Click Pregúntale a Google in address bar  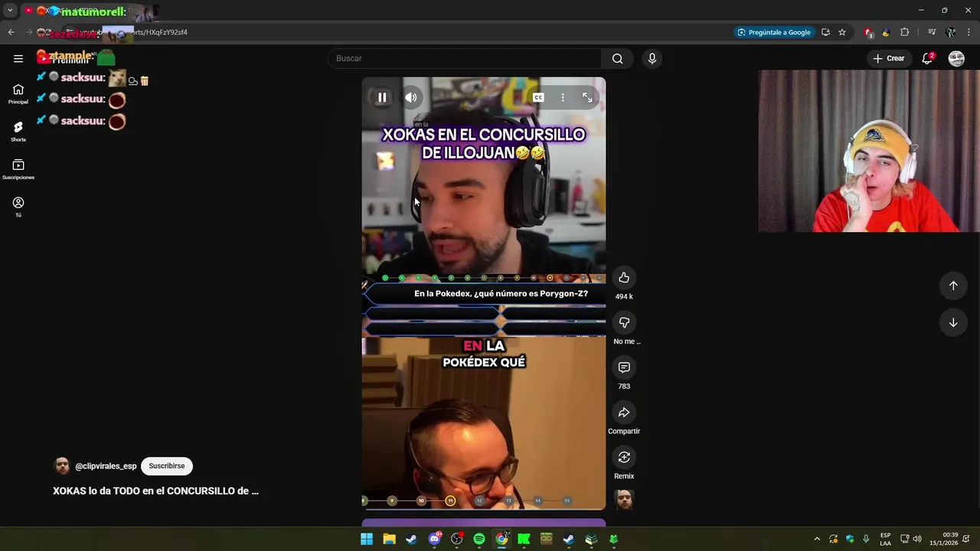pyautogui.click(x=773, y=32)
